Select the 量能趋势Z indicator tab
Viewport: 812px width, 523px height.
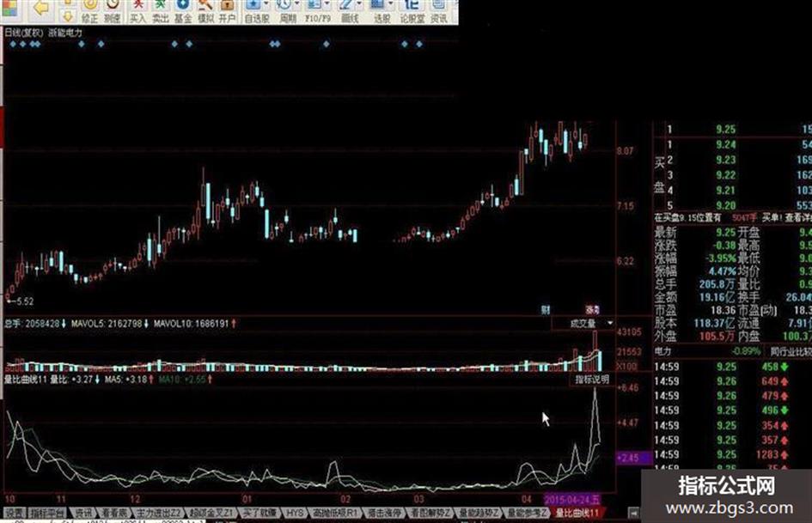479,514
